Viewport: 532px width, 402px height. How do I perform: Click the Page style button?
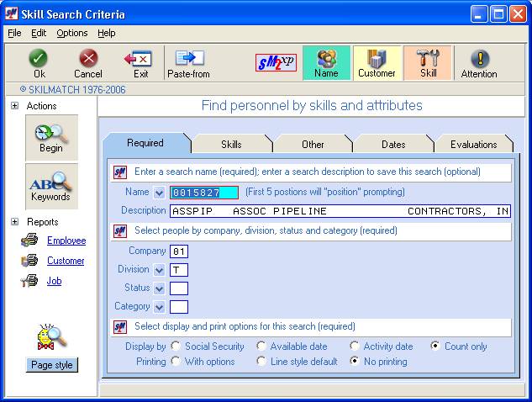pos(52,365)
